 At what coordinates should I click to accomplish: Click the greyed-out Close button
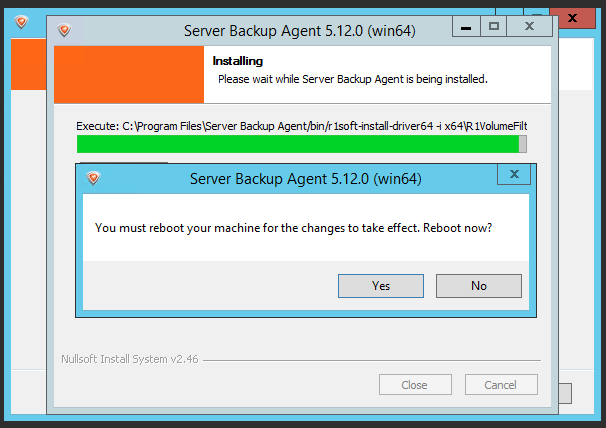tap(415, 385)
